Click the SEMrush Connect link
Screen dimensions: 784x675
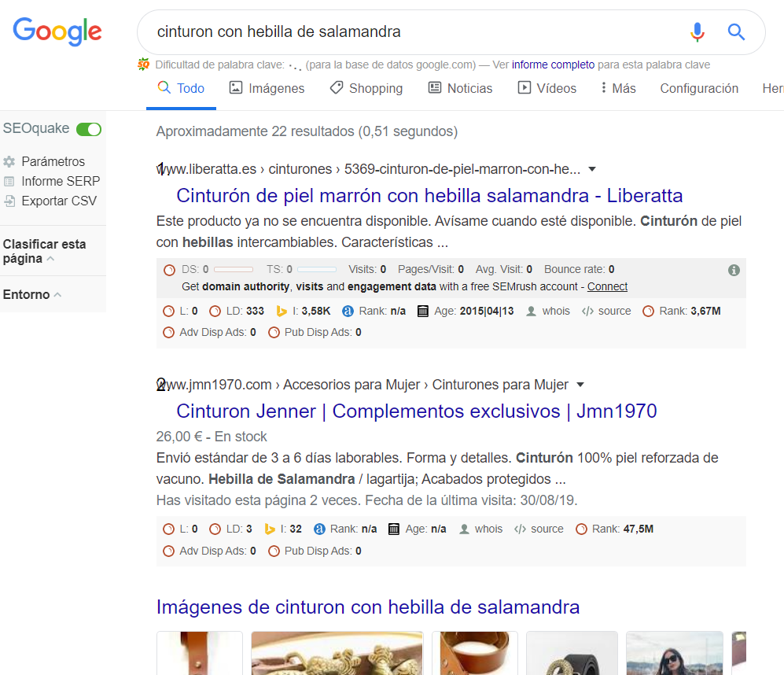click(607, 286)
